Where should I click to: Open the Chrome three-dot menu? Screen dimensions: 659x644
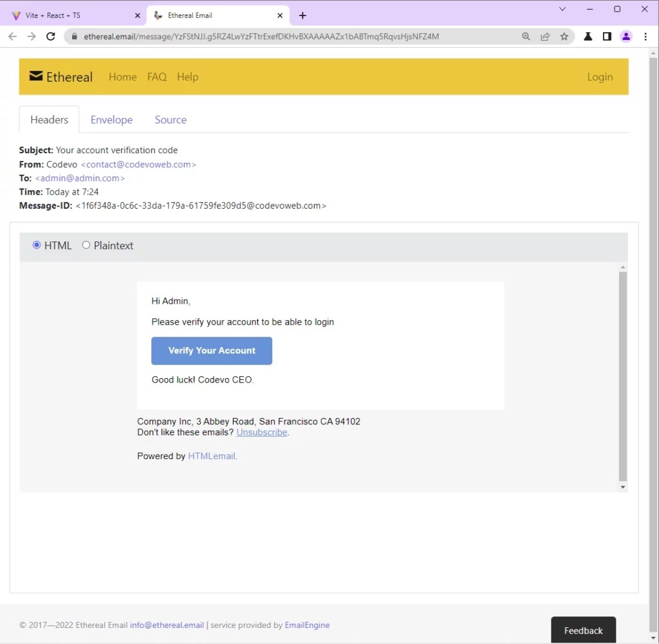(645, 37)
